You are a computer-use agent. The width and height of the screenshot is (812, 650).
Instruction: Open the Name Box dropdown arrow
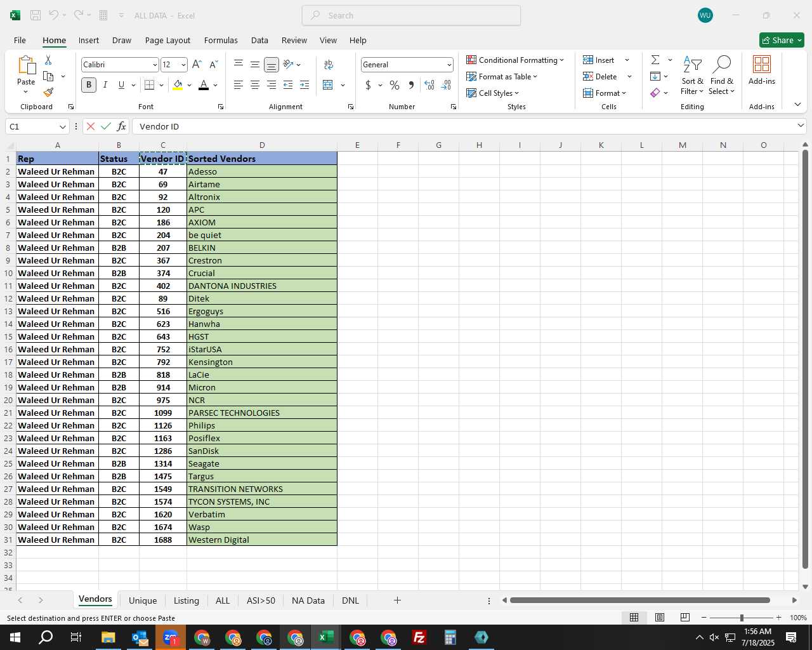(x=62, y=126)
